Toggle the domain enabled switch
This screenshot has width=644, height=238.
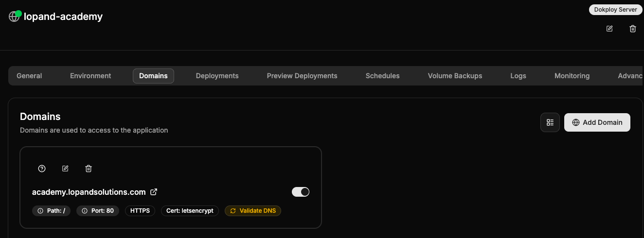coord(301,192)
